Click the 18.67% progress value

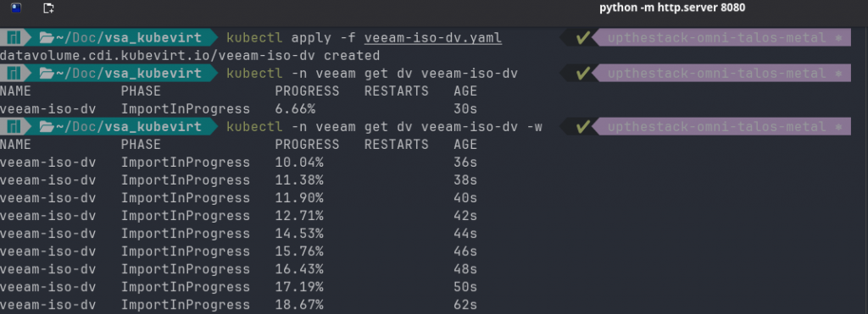tap(299, 305)
